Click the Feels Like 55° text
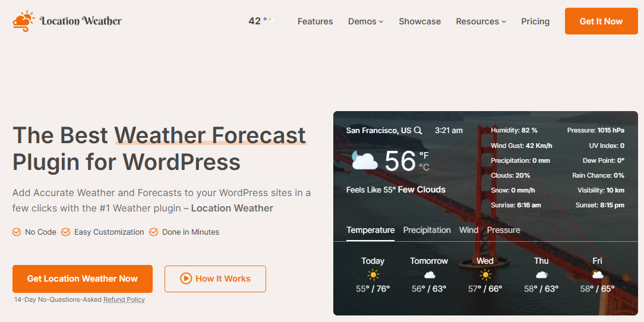 [371, 190]
